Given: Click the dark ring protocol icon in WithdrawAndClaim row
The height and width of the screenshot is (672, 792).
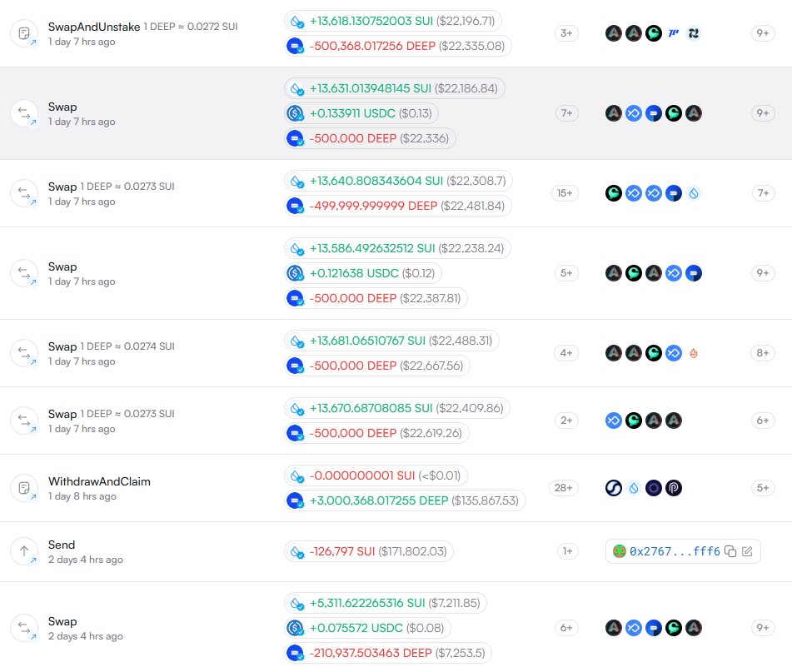Looking at the screenshot, I should [654, 488].
